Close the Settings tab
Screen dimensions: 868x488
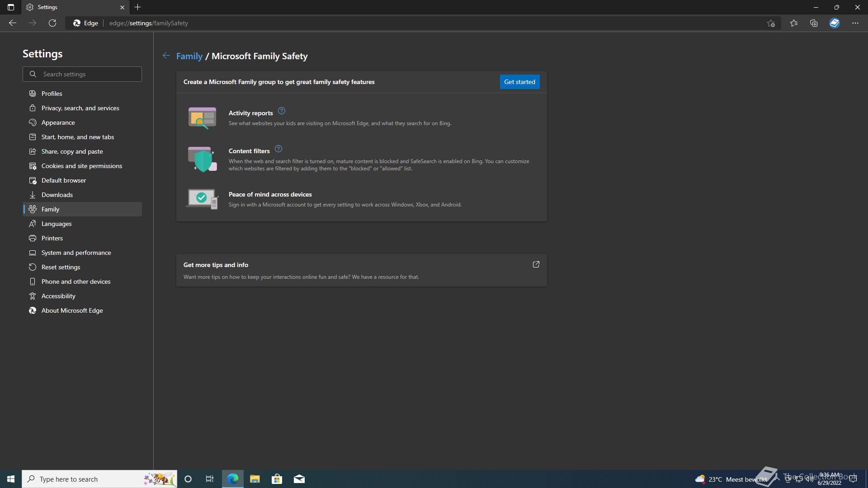coord(122,7)
